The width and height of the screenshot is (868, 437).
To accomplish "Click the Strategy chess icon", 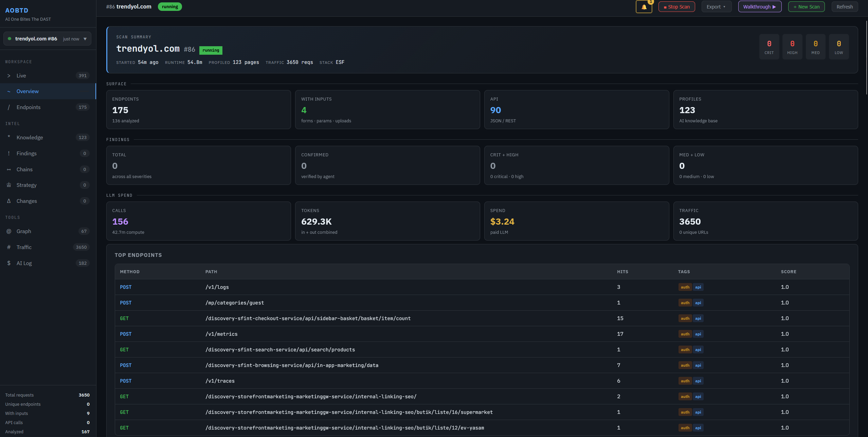I will pos(9,185).
